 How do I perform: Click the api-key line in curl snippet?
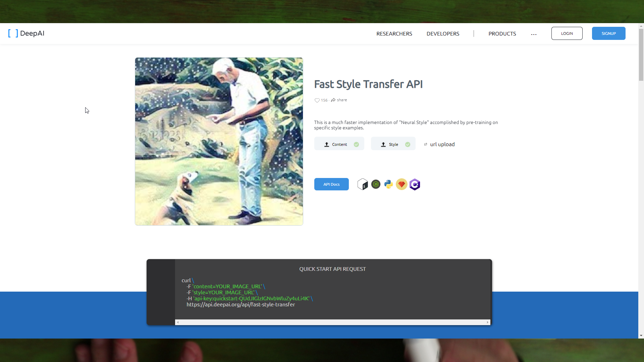(x=250, y=298)
